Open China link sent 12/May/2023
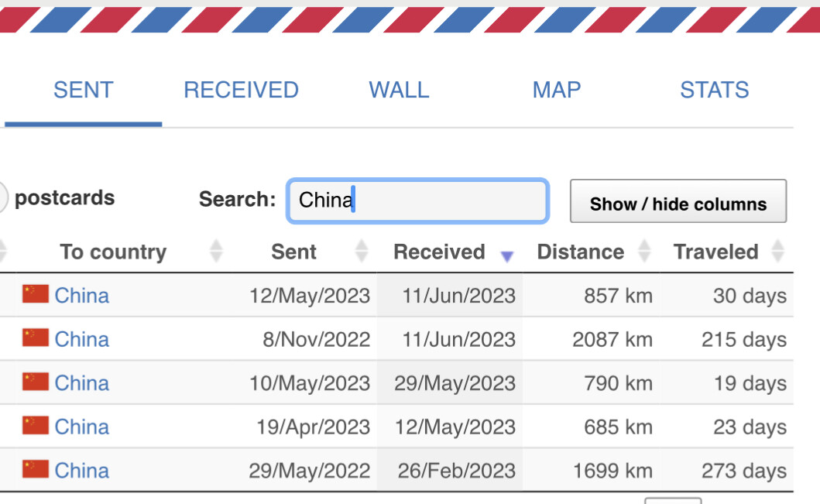The width and height of the screenshot is (820, 504). click(x=82, y=296)
